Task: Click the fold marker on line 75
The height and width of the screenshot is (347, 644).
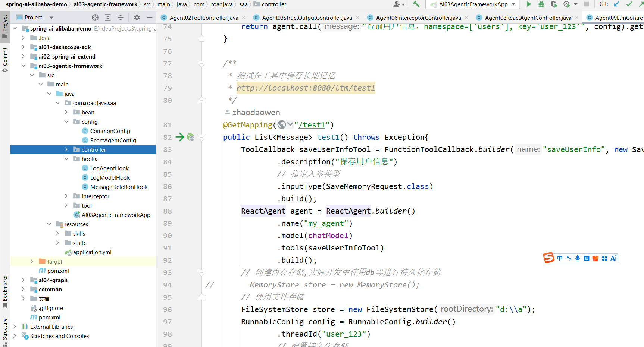Action: [201, 39]
